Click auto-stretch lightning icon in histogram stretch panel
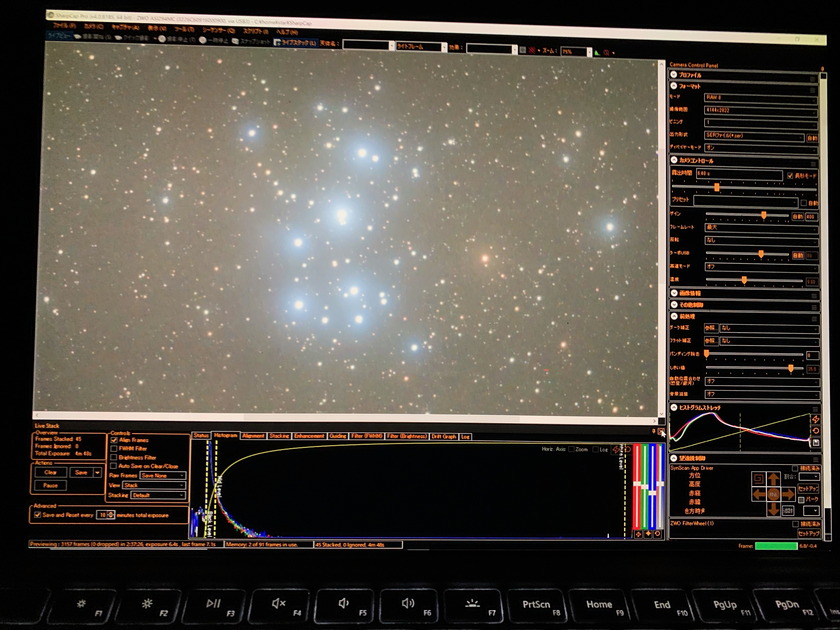Image resolution: width=840 pixels, height=630 pixels. [815, 419]
